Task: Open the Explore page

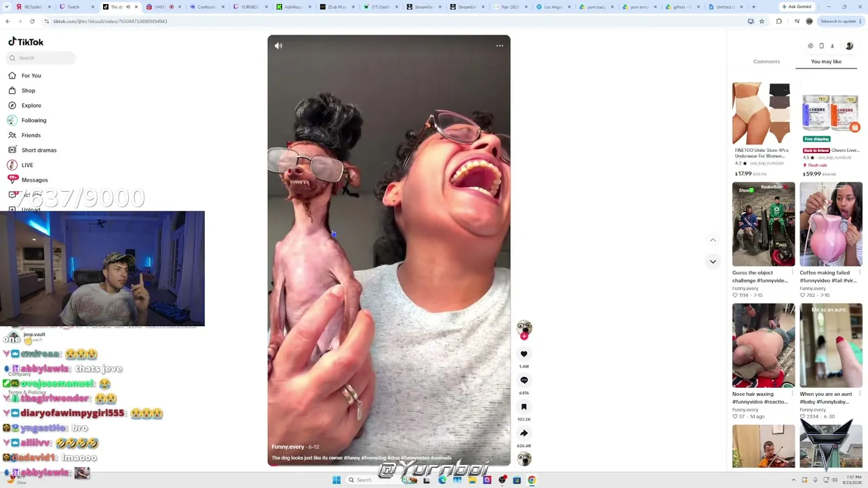Action: (31, 106)
